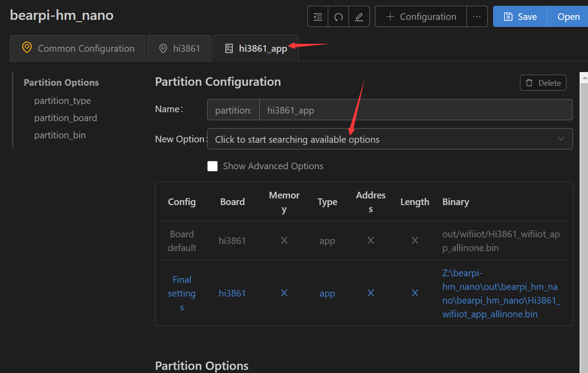Click the Final settings link
The width and height of the screenshot is (588, 373).
point(182,293)
